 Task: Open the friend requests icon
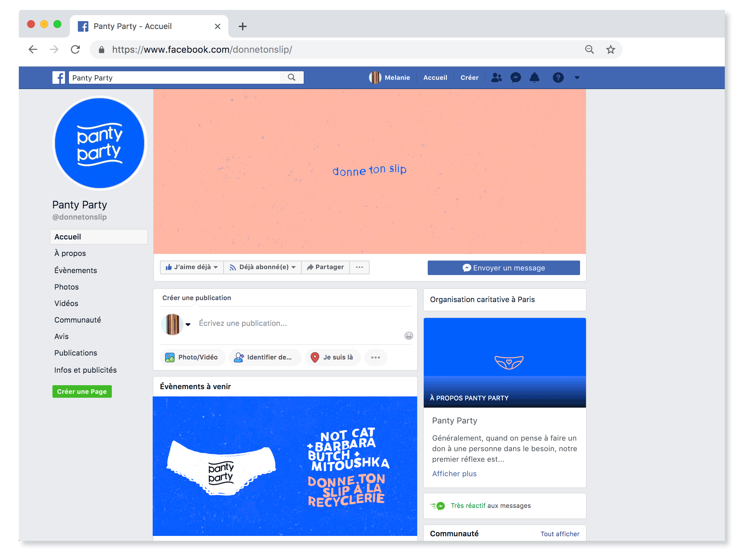coord(496,78)
